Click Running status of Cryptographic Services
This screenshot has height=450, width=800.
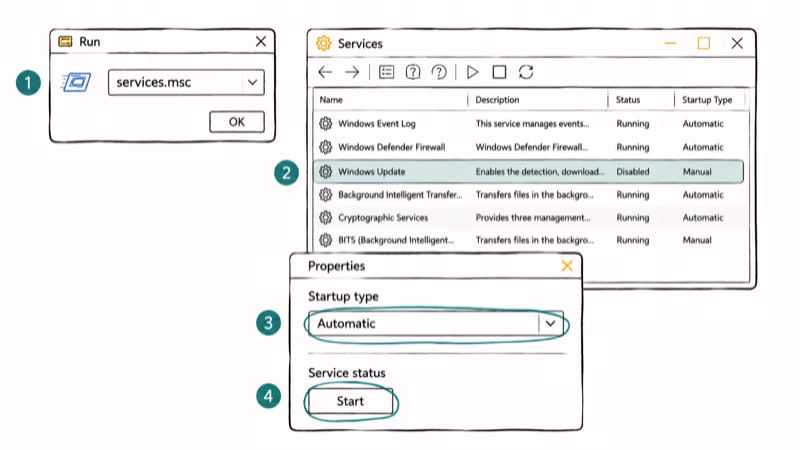633,217
